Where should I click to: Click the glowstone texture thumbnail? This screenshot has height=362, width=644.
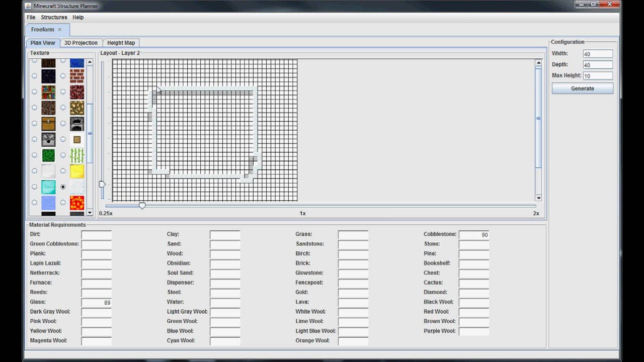click(77, 108)
